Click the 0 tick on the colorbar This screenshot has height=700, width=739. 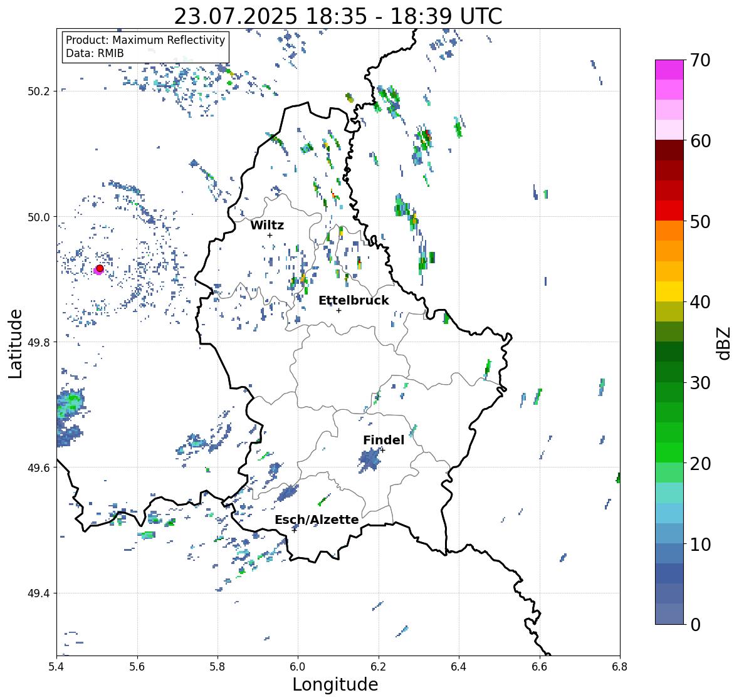point(695,625)
